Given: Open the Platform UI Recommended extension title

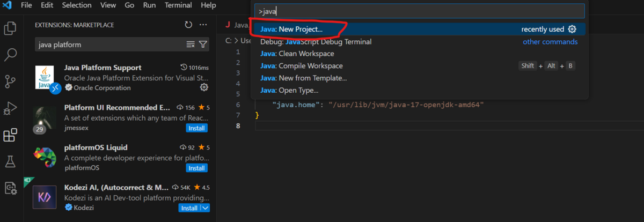Looking at the screenshot, I should pyautogui.click(x=118, y=107).
